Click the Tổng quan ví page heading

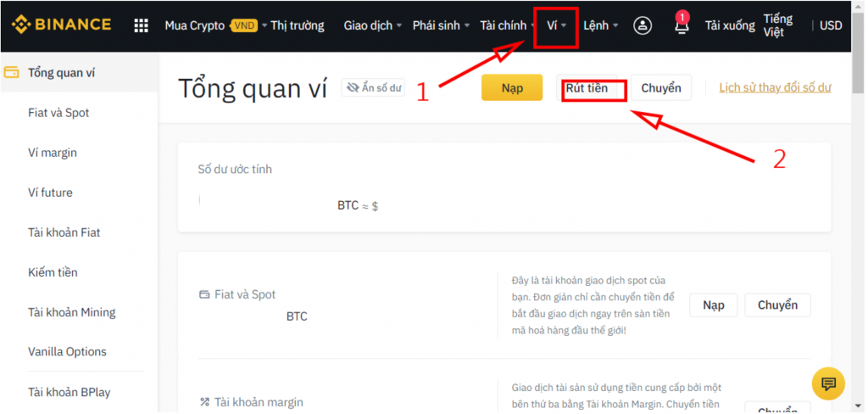[x=253, y=89]
